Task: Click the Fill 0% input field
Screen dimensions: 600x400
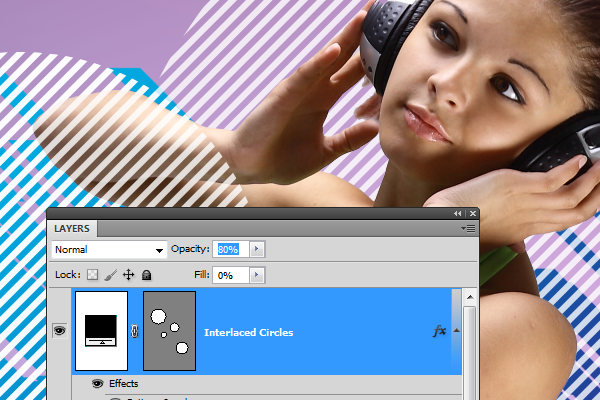Action: [x=228, y=274]
